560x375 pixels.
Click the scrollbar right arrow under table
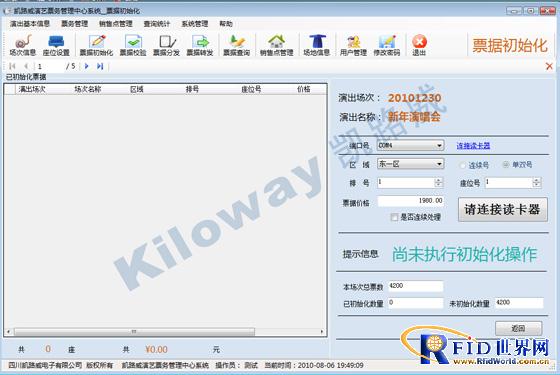[322, 332]
